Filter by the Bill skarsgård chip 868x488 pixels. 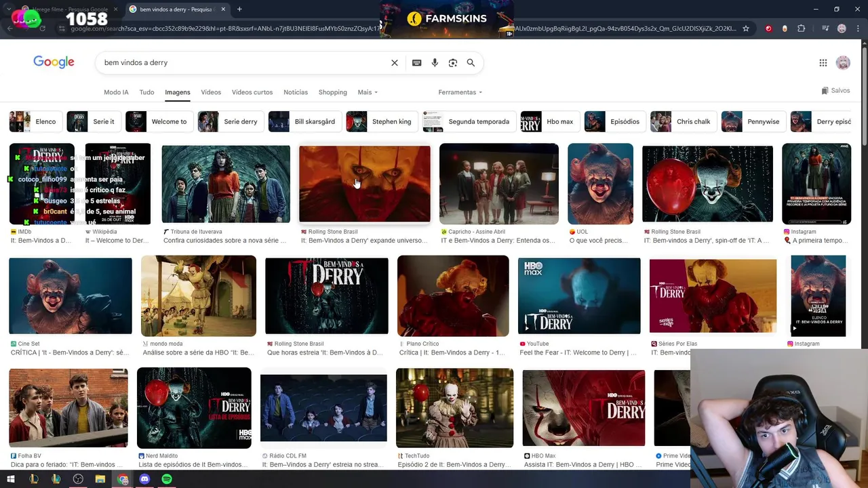[x=305, y=121]
